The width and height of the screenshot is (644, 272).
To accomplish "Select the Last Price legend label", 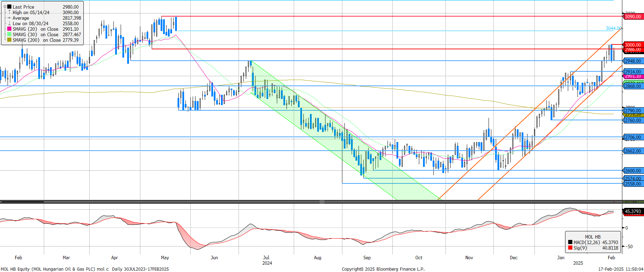I will point(23,7).
